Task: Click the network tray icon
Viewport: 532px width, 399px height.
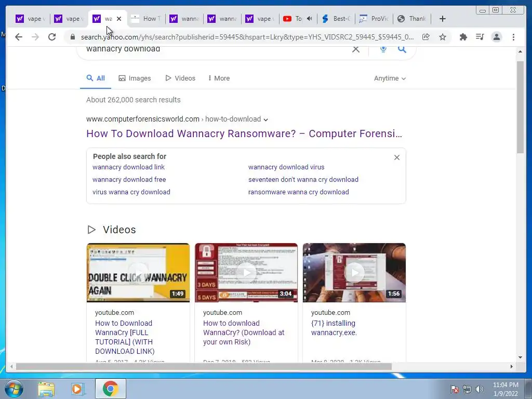Action: pos(467,389)
